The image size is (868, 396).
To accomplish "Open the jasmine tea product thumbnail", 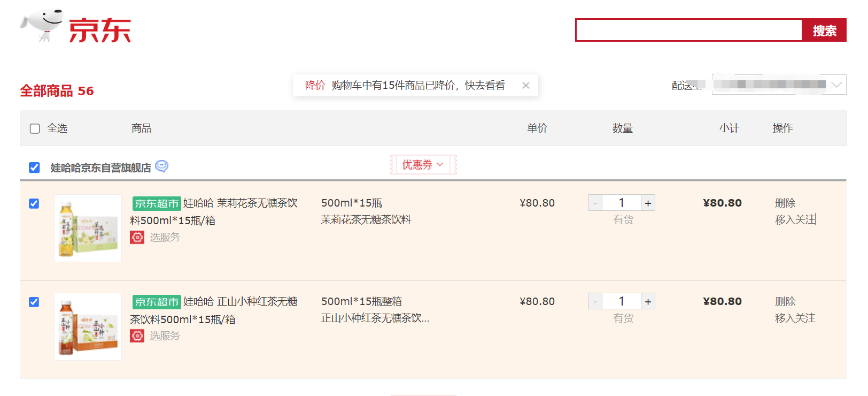I will tap(88, 228).
